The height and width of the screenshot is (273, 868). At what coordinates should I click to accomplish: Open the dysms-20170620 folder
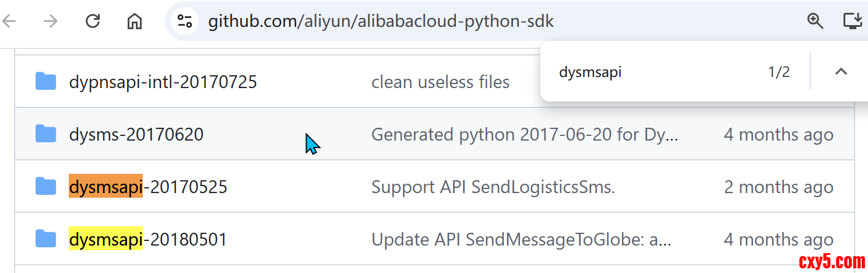pyautogui.click(x=136, y=135)
